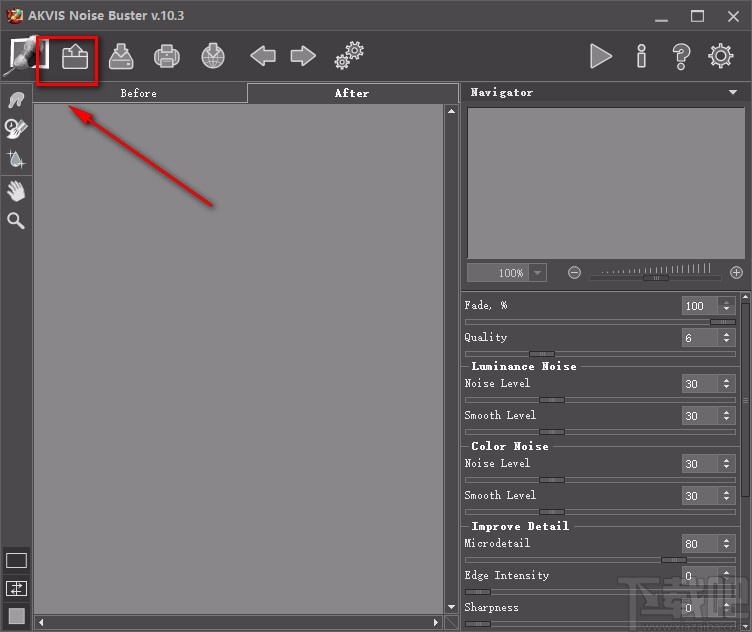Image resolution: width=752 pixels, height=632 pixels.
Task: Click the AKVIS Noise Buster logo icon
Action: pyautogui.click(x=24, y=56)
